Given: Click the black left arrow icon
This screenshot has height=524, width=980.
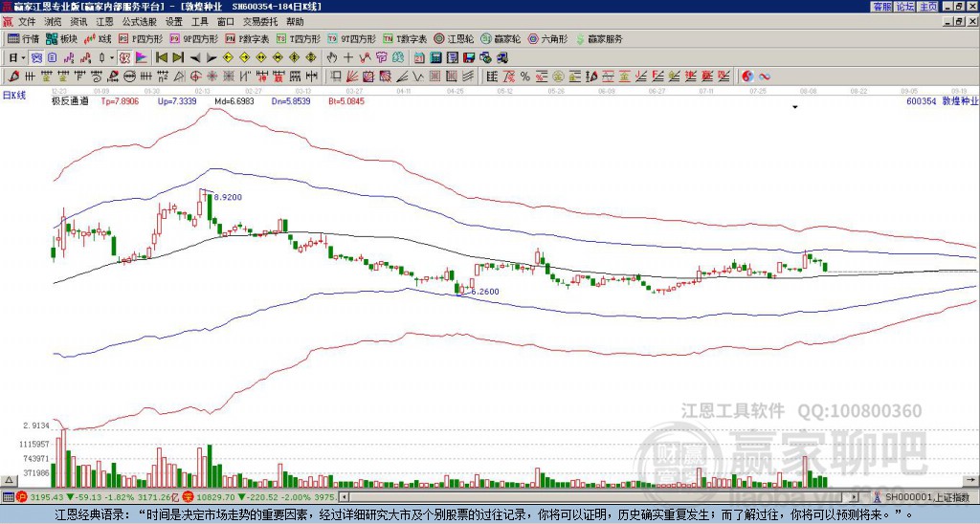Looking at the screenshot, I should pos(195,58).
